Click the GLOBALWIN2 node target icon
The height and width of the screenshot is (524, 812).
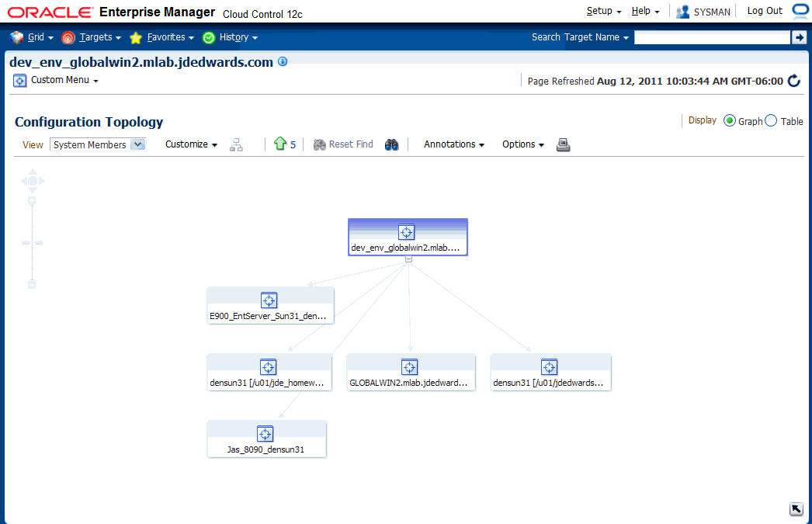click(x=410, y=367)
